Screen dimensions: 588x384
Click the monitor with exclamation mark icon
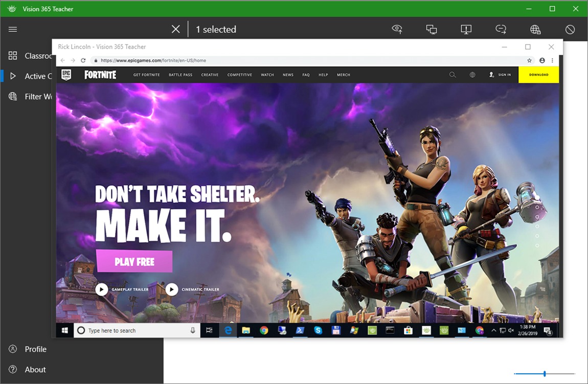tap(466, 29)
